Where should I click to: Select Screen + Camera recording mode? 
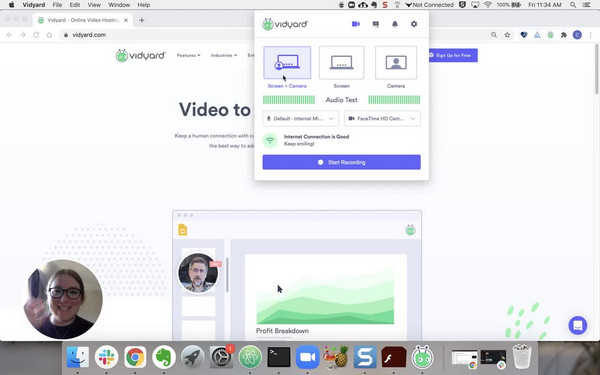click(x=287, y=63)
